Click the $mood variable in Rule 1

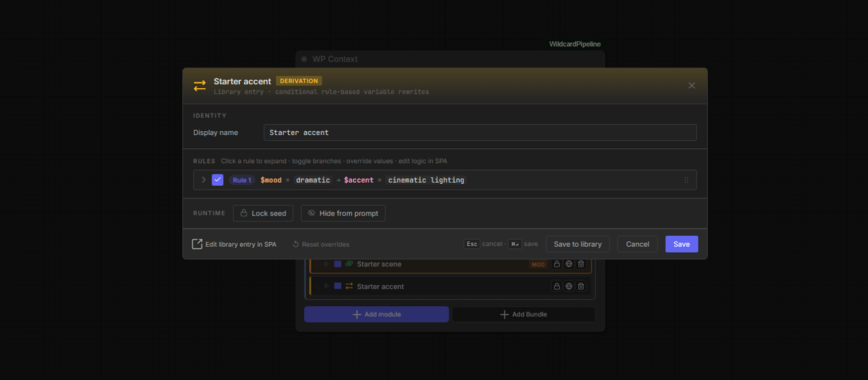click(271, 180)
